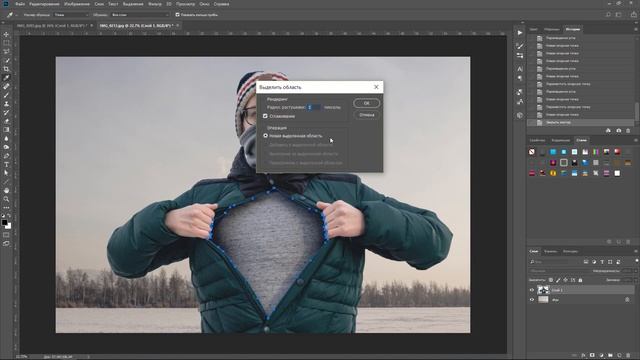Switch to the first document tab
Image resolution: width=640 pixels, height=360 pixels.
(x=52, y=25)
